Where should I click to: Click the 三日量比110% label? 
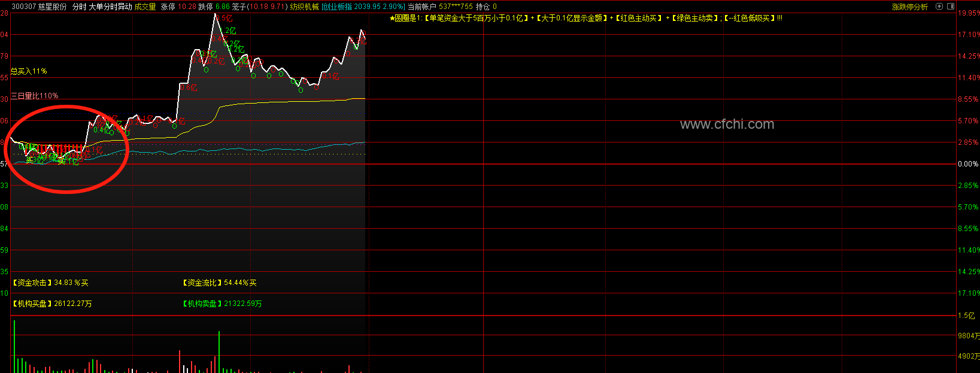tap(35, 96)
